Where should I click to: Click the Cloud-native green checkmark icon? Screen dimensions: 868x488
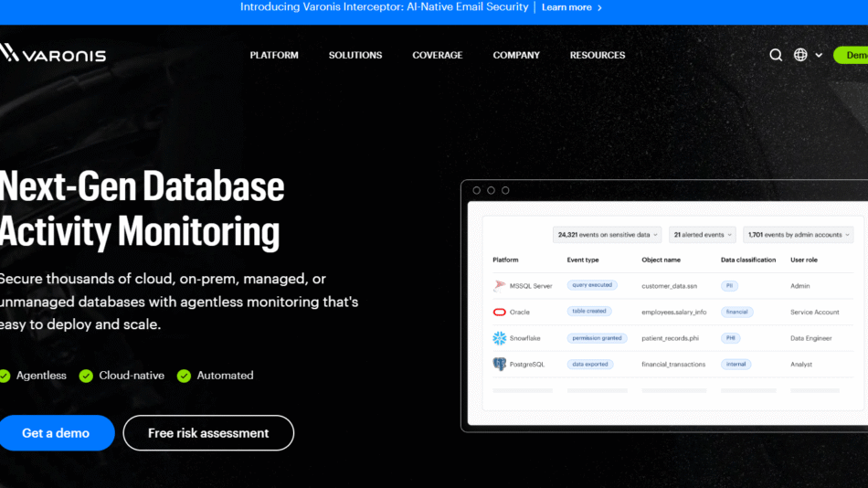(86, 376)
